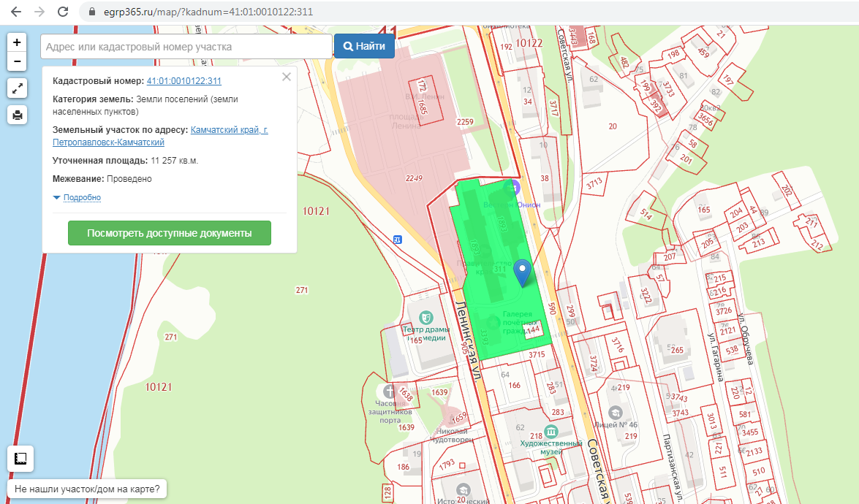This screenshot has width=859, height=504.
Task: Click parcel label 3713 on map
Action: pos(594,183)
